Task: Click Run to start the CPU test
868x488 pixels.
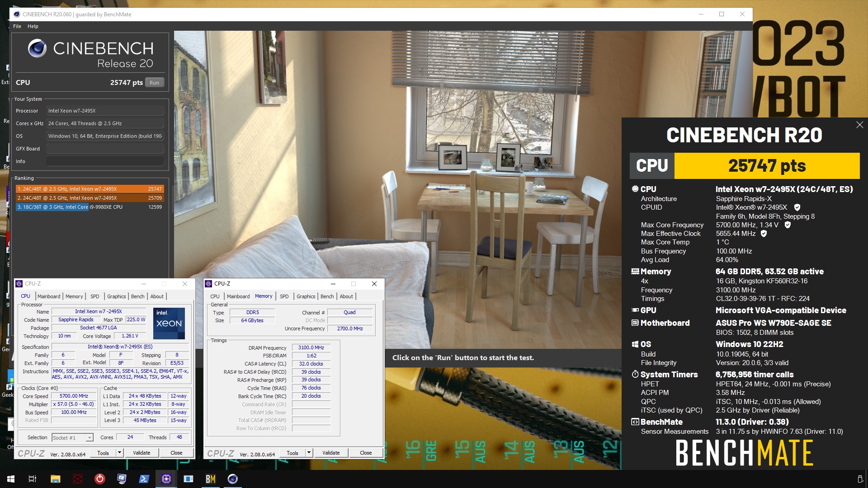Action: [155, 83]
